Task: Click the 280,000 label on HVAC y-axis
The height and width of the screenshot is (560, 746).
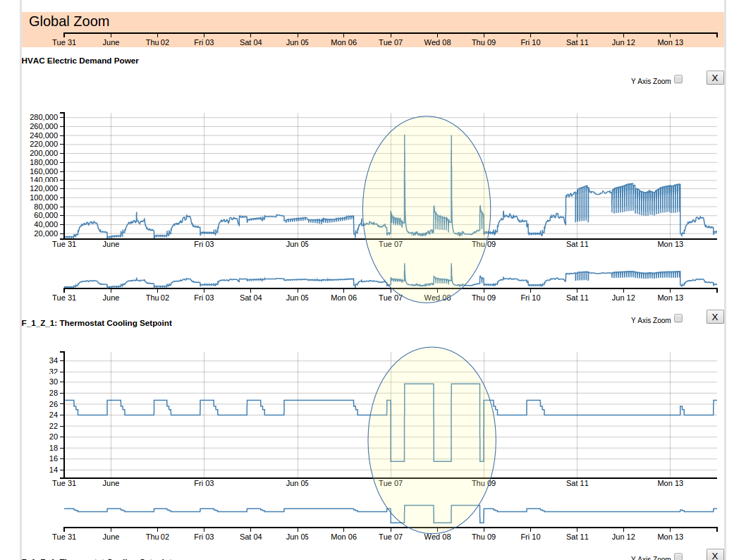Action: point(44,117)
